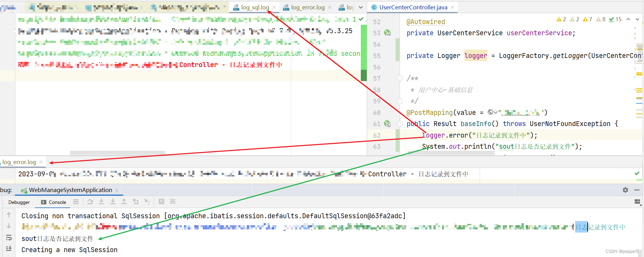Click the log_sql.log editor horizontal scrollbar
The width and height of the screenshot is (644, 257).
[x=117, y=153]
